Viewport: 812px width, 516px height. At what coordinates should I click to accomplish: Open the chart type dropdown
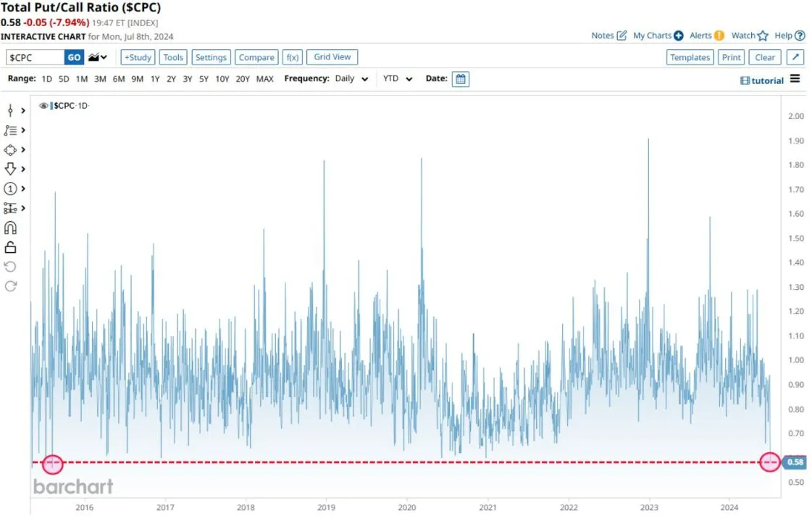coord(98,57)
